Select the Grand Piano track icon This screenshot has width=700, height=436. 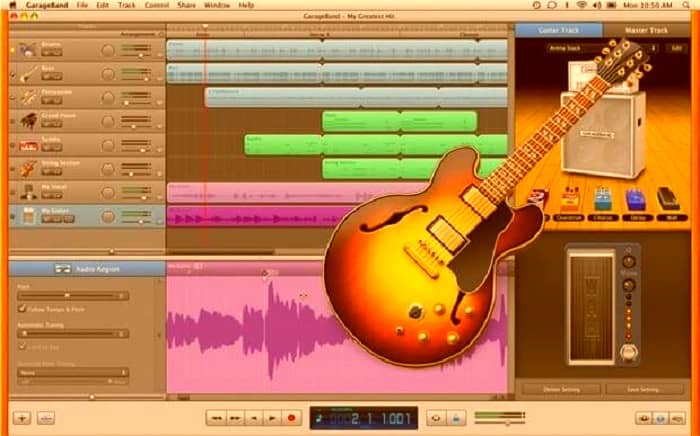pyautogui.click(x=28, y=121)
